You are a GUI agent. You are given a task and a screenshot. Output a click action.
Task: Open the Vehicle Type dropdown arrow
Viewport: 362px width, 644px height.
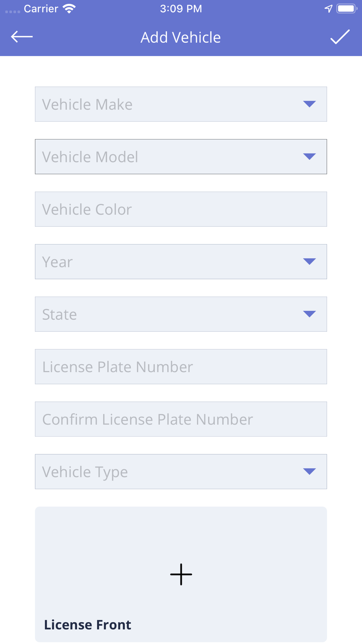[x=310, y=472]
